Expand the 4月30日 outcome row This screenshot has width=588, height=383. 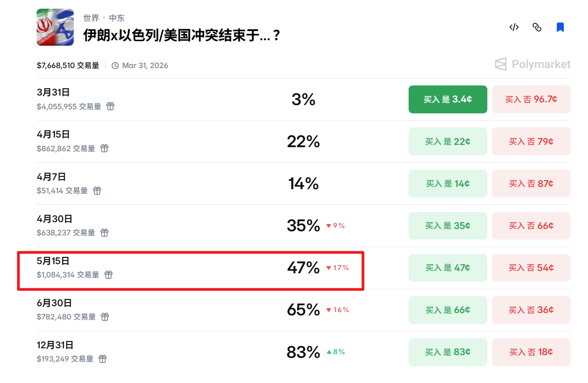[54, 219]
